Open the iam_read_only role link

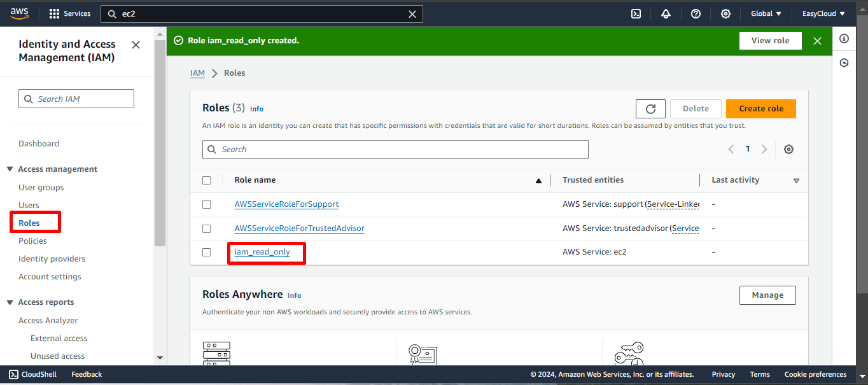tap(262, 252)
